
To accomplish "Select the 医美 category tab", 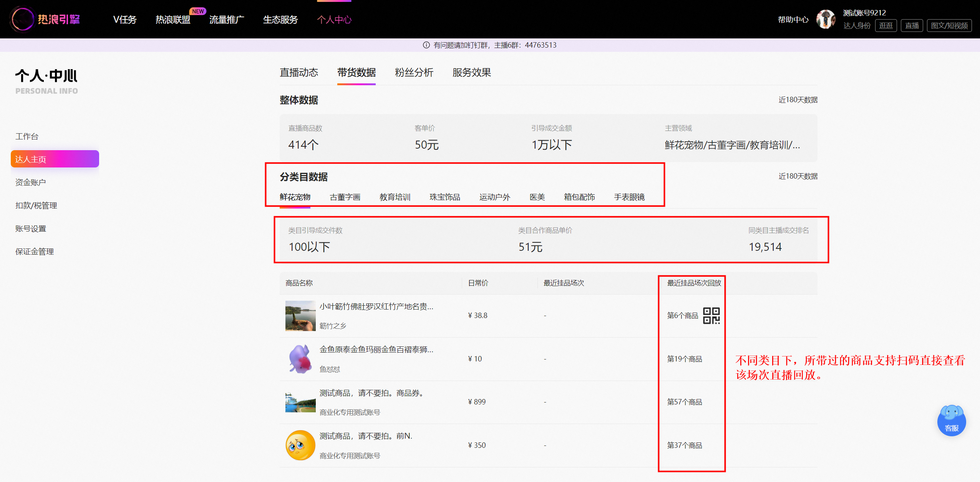I will pyautogui.click(x=537, y=197).
